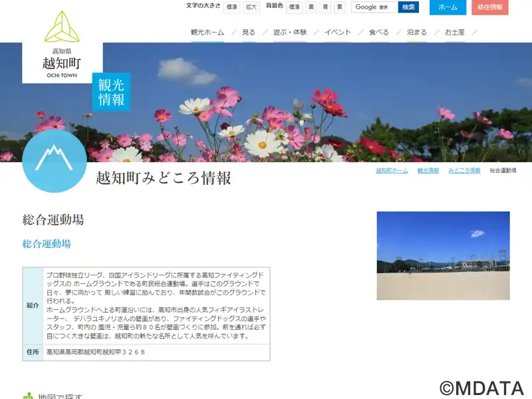Click the 総合運動場 breadcrumb text

[x=503, y=171]
